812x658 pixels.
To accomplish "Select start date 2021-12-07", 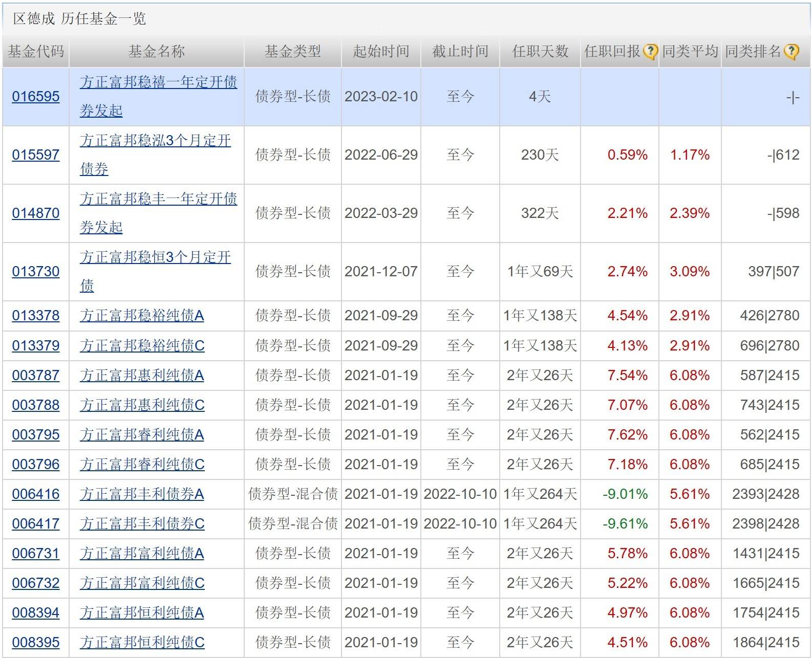I will click(381, 272).
